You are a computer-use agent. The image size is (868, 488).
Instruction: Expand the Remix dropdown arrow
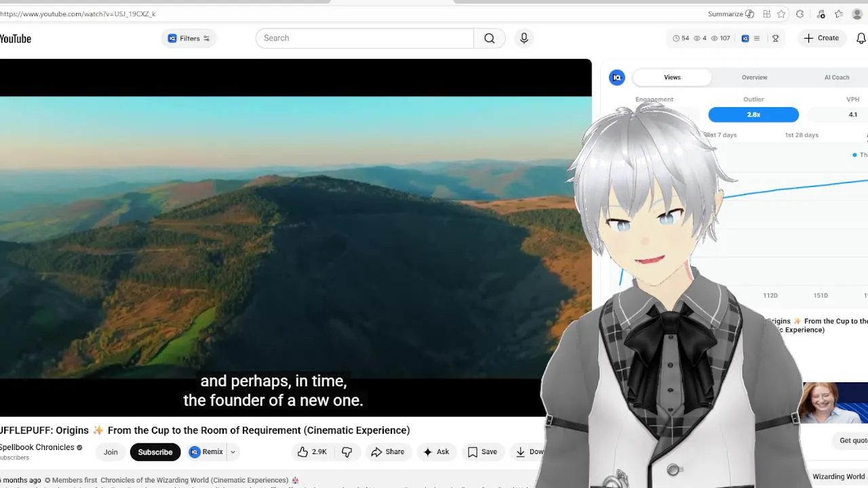(233, 452)
